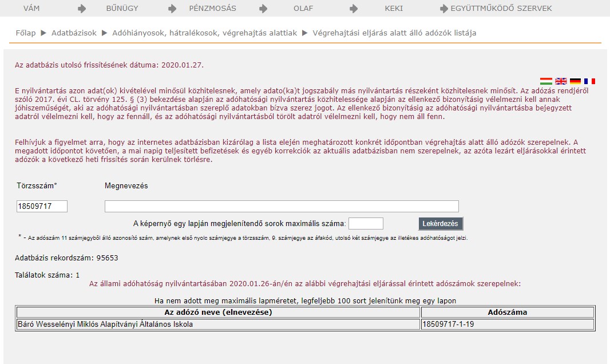Focus the Törzsszám input field
Image resolution: width=610 pixels, height=364 pixels.
coord(42,206)
